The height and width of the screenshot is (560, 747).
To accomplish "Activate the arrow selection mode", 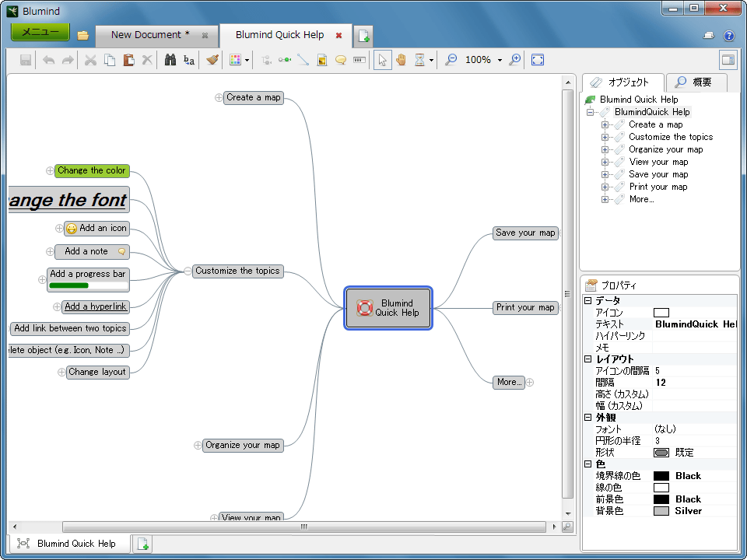I will click(x=383, y=60).
